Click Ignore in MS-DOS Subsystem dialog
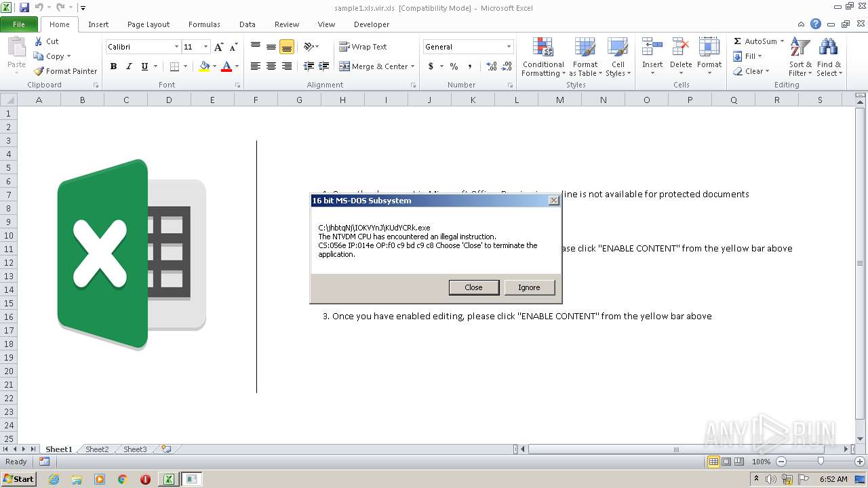Image resolution: width=868 pixels, height=488 pixels. pos(529,287)
